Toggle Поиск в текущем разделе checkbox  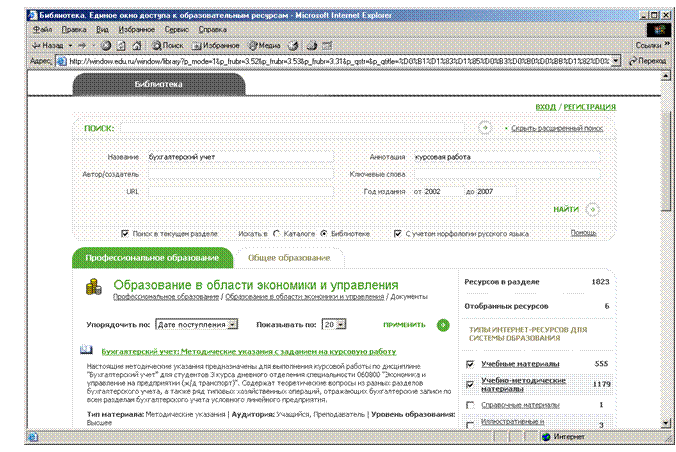pyautogui.click(x=125, y=233)
